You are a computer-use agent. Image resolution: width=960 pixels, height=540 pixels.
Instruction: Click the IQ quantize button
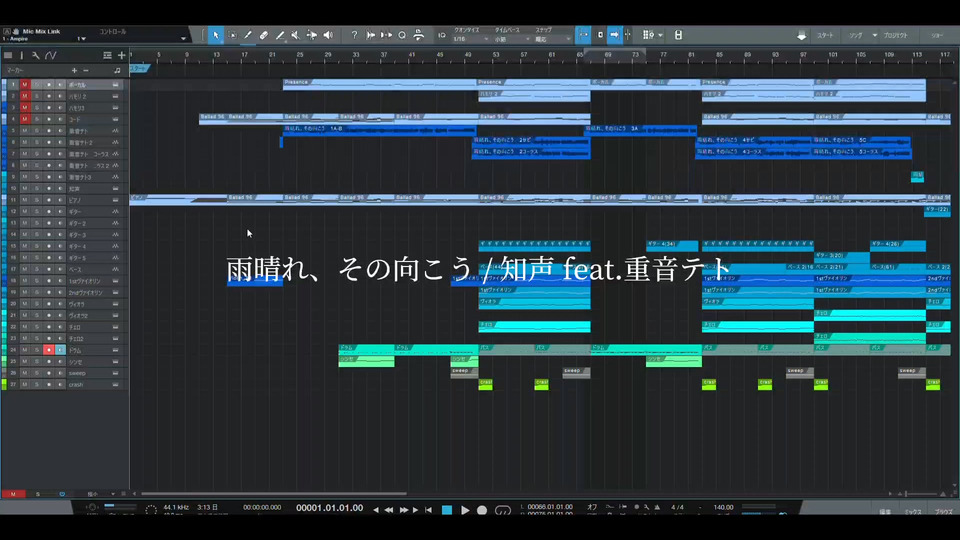click(x=441, y=36)
